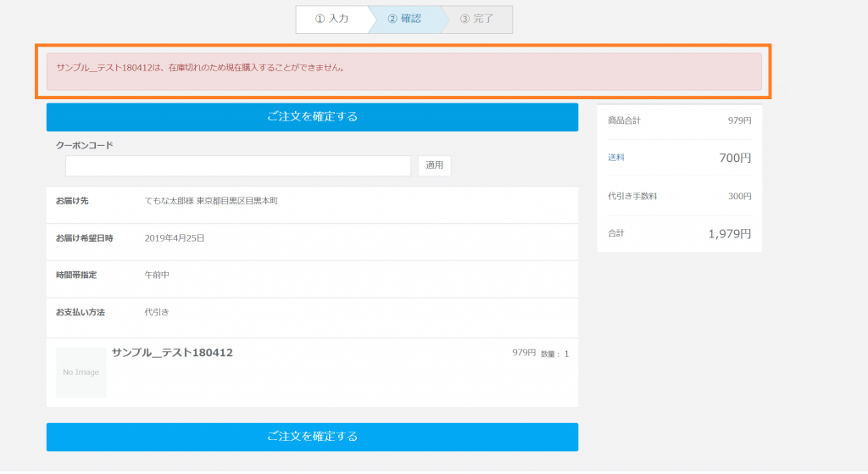The image size is (868, 474).
Task: Click the お届け希望日時 row label
Action: [x=84, y=238]
